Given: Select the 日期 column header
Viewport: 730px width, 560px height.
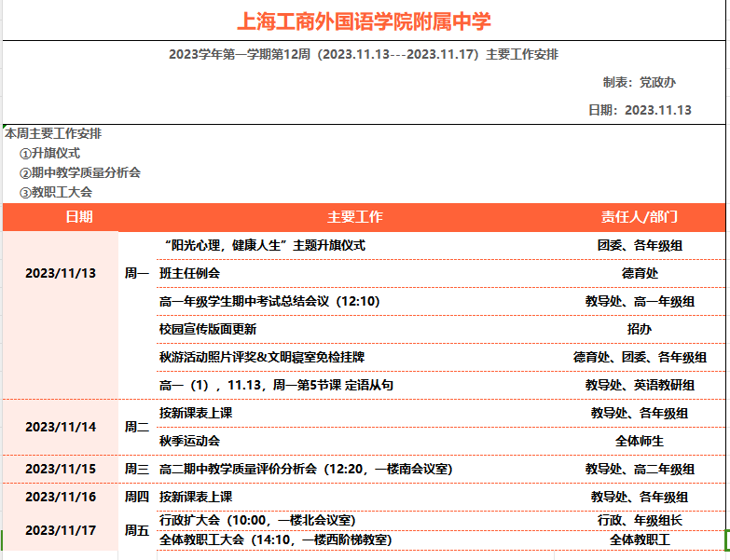Looking at the screenshot, I should coord(79,217).
